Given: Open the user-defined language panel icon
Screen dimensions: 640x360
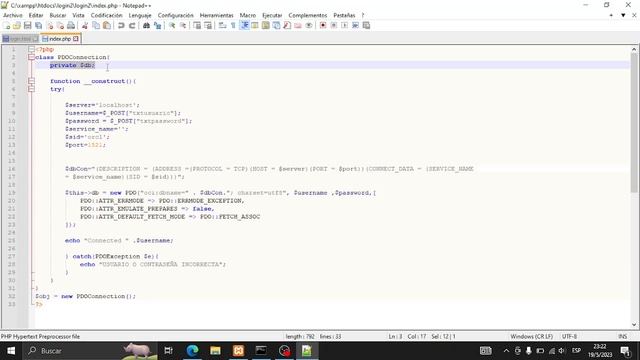Looking at the screenshot, I should click(x=255, y=26).
